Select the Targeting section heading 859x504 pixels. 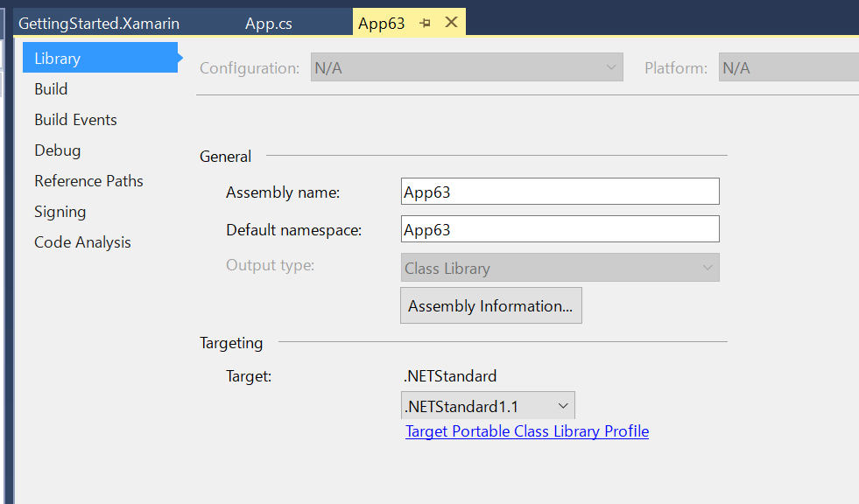pyautogui.click(x=231, y=343)
